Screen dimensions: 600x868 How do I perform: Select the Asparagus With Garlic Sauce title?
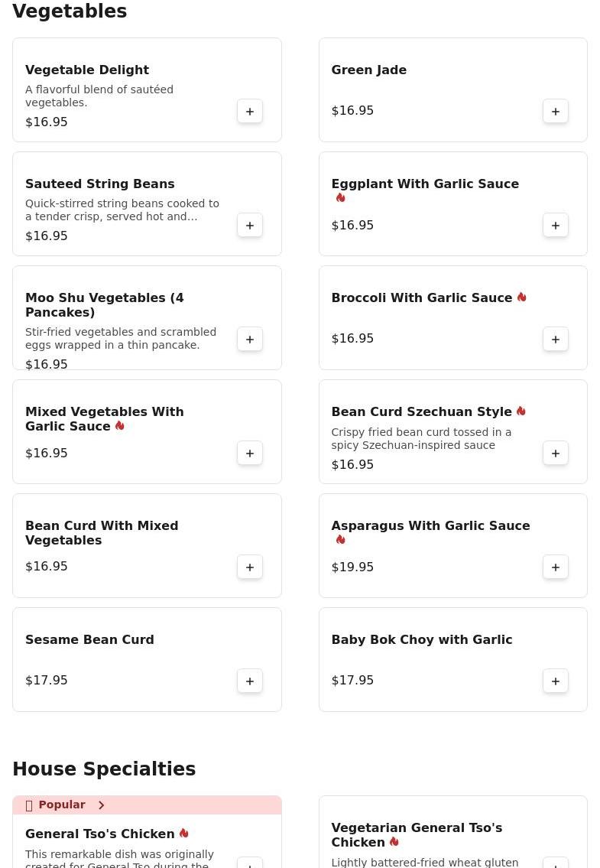(430, 526)
